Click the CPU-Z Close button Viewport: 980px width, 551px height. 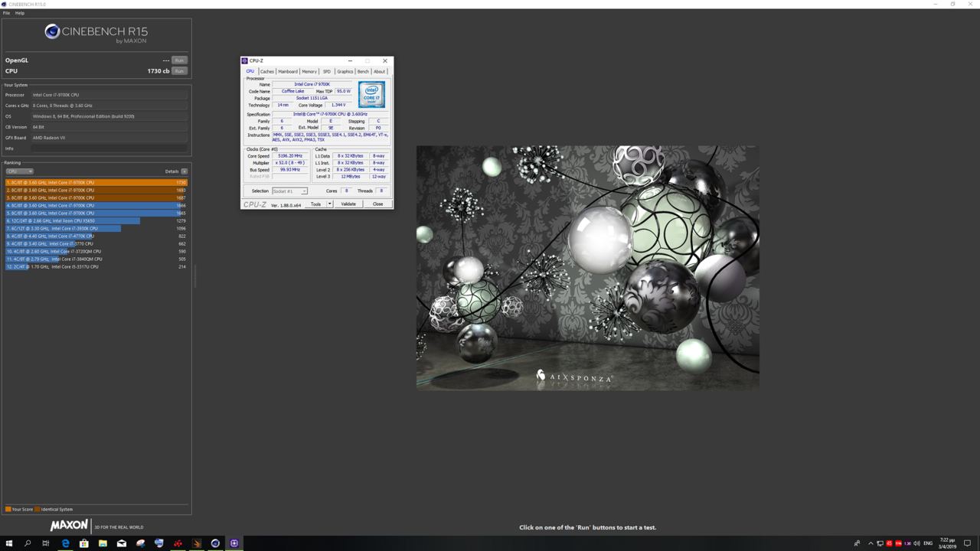tap(377, 204)
